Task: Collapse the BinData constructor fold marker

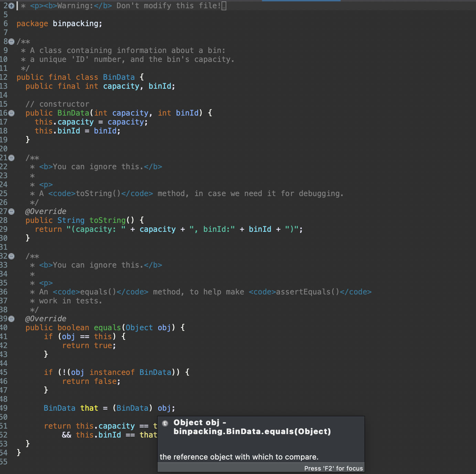Action: click(11, 113)
